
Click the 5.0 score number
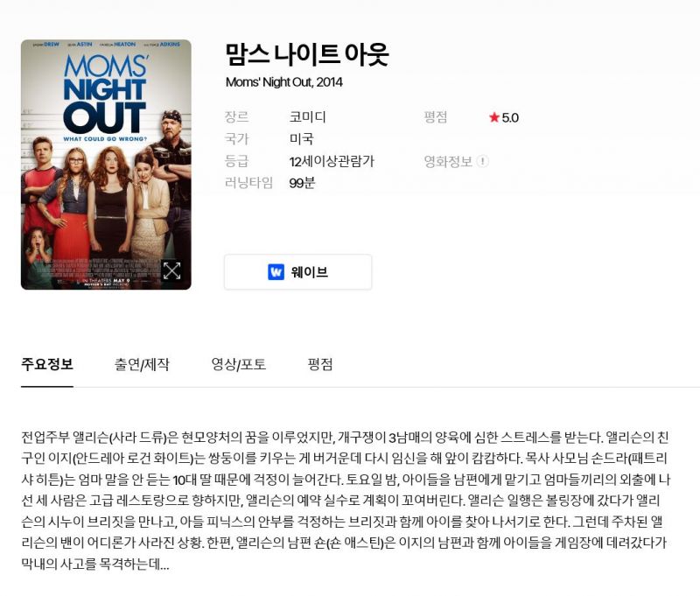[510, 118]
